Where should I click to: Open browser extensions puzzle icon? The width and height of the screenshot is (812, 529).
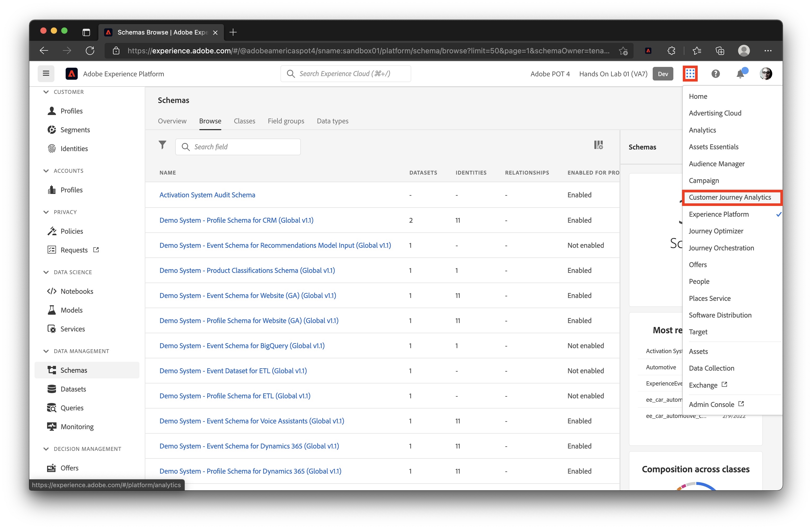point(671,51)
